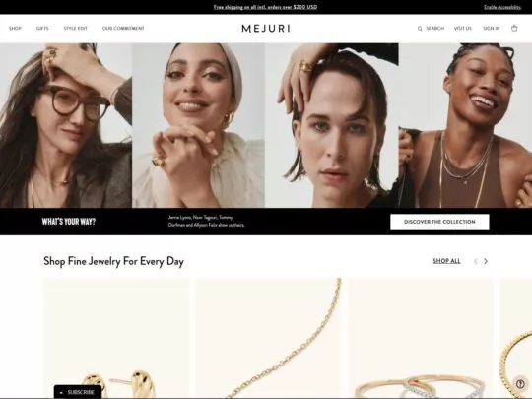The image size is (532, 399).
Task: Open Our Commitment menu
Action: tap(123, 29)
